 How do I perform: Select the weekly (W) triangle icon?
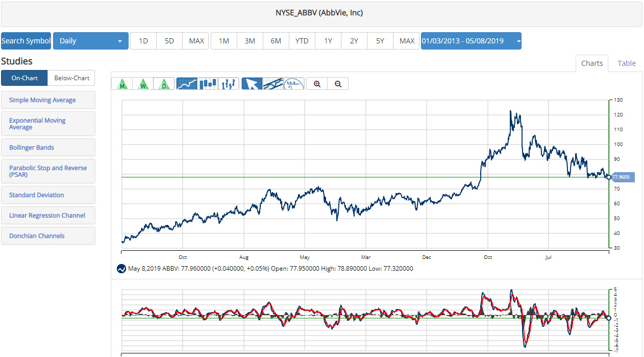coord(143,84)
